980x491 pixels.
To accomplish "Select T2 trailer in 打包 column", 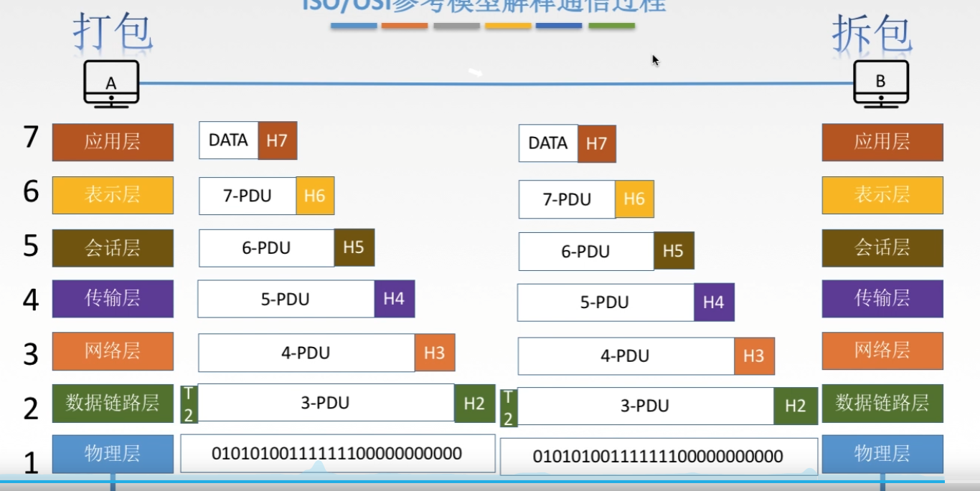I will [x=189, y=404].
